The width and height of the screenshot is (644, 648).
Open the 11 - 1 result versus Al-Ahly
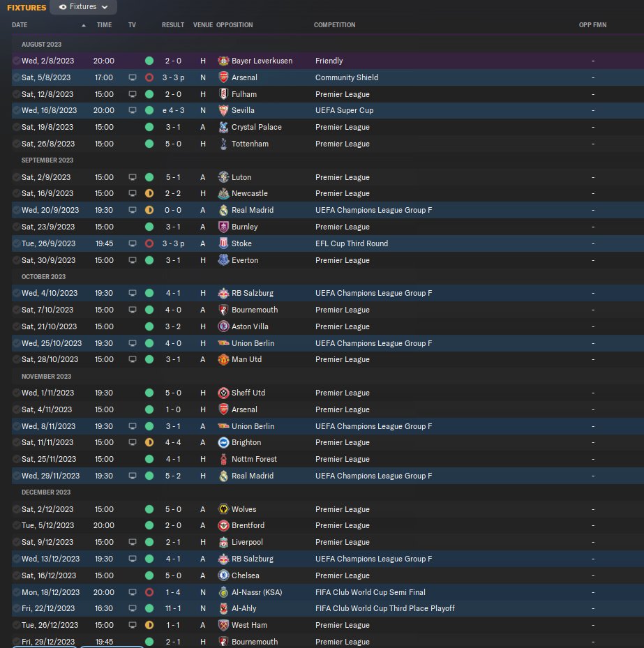(173, 608)
